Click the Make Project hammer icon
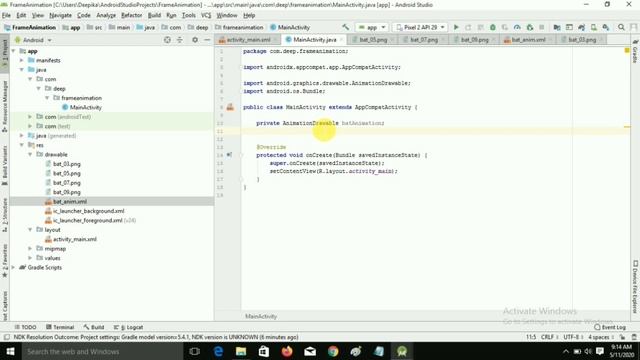The width and height of the screenshot is (640, 360). [346, 27]
